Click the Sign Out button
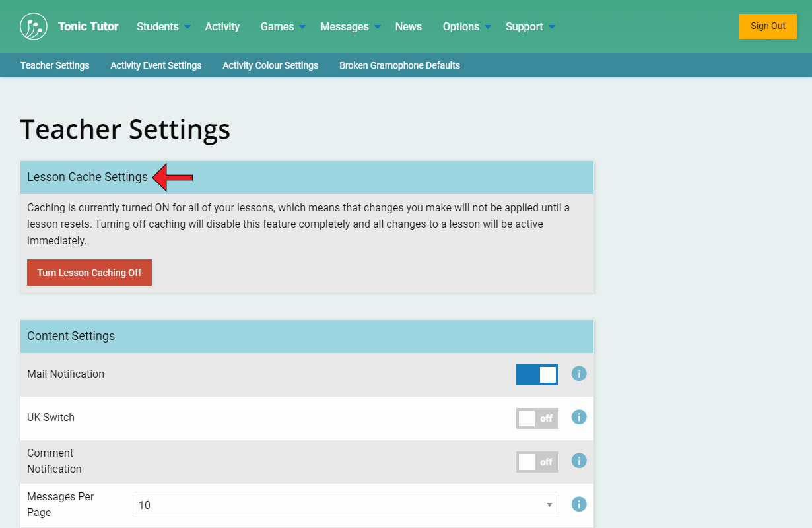 click(768, 26)
